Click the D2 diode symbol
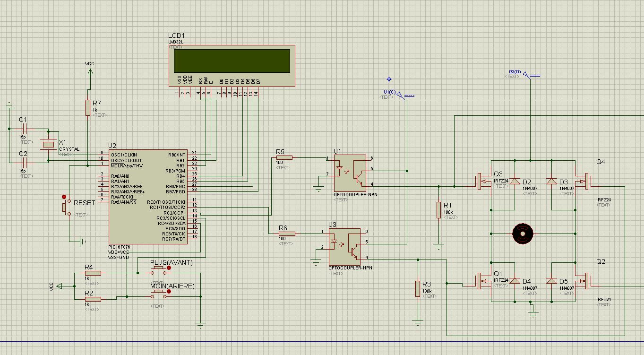644x355 pixels. [x=515, y=182]
